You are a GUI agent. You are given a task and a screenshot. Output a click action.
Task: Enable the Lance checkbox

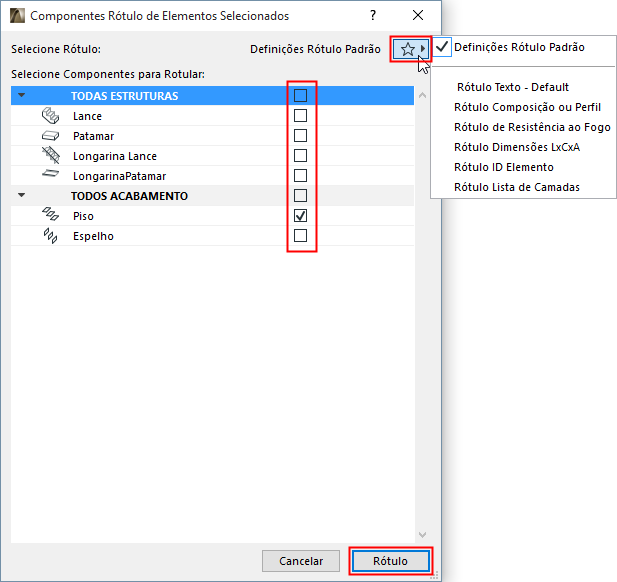pyautogui.click(x=301, y=116)
